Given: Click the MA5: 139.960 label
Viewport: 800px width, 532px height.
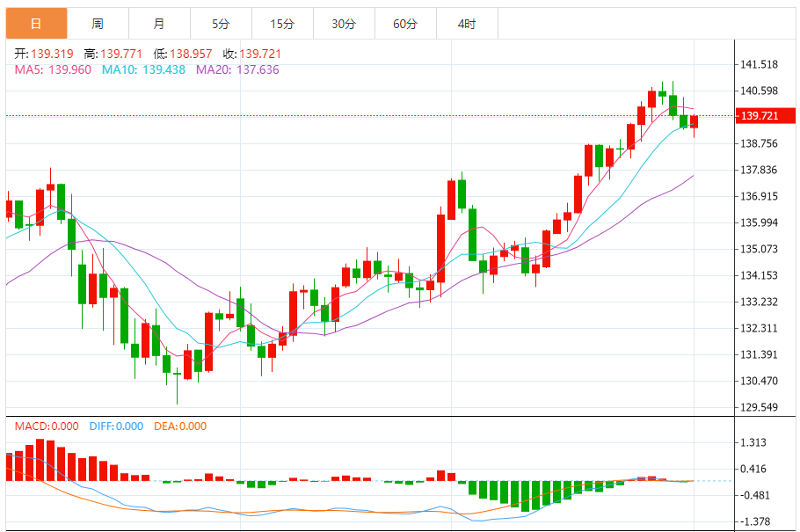Looking at the screenshot, I should [x=53, y=70].
